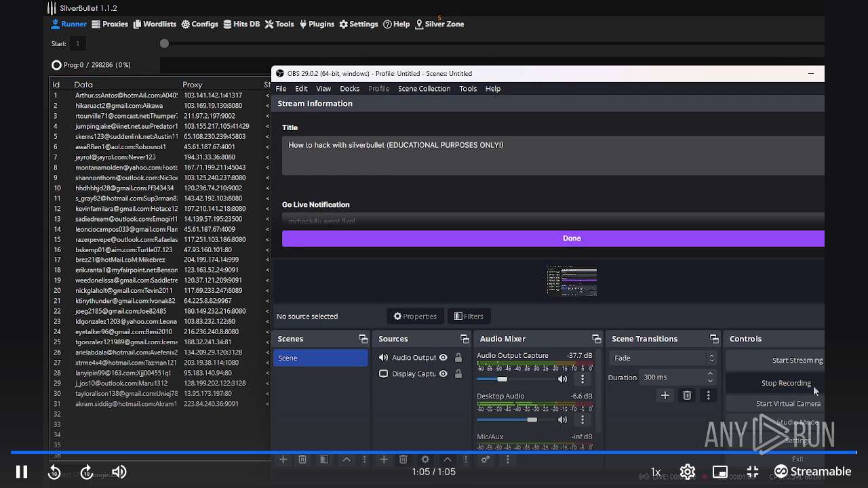868x488 pixels.
Task: Pause the Streamable video playback
Action: (22, 472)
